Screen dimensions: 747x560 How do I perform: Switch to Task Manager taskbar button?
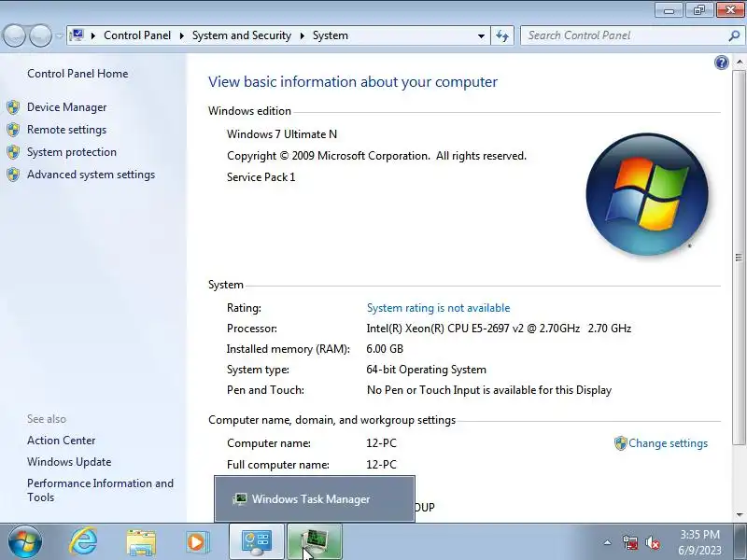pyautogui.click(x=315, y=542)
